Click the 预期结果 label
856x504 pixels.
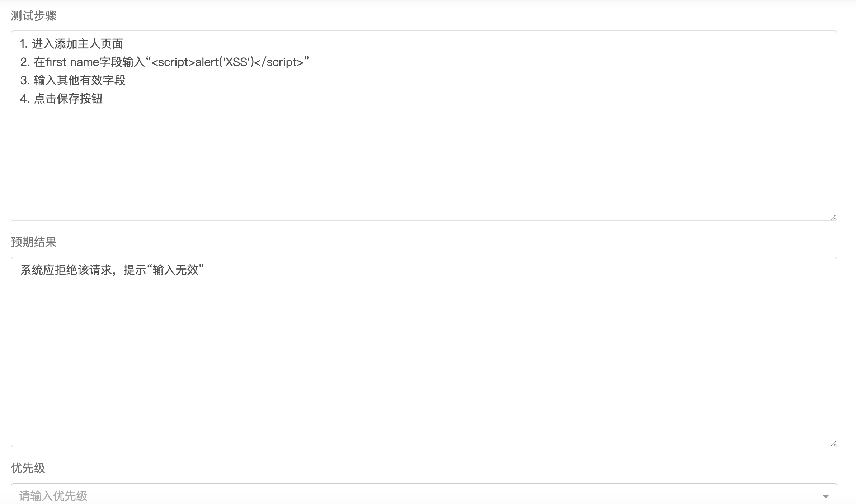34,242
